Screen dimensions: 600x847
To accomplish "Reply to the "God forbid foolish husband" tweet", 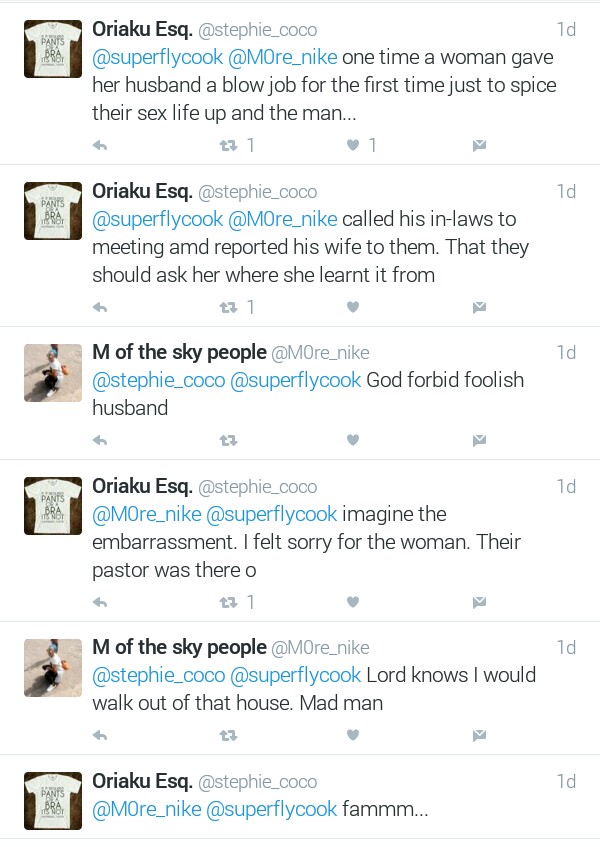I will coord(100,440).
